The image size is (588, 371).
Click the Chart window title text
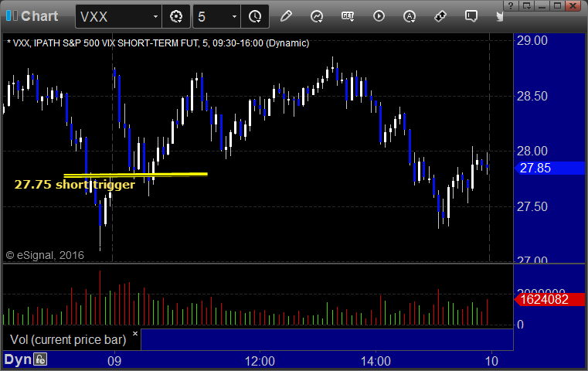point(39,16)
